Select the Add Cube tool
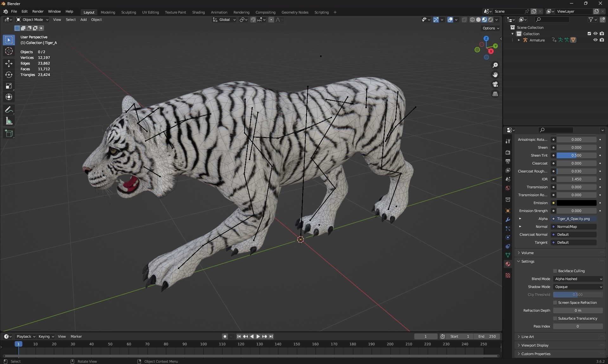The width and height of the screenshot is (608, 364). click(x=9, y=134)
